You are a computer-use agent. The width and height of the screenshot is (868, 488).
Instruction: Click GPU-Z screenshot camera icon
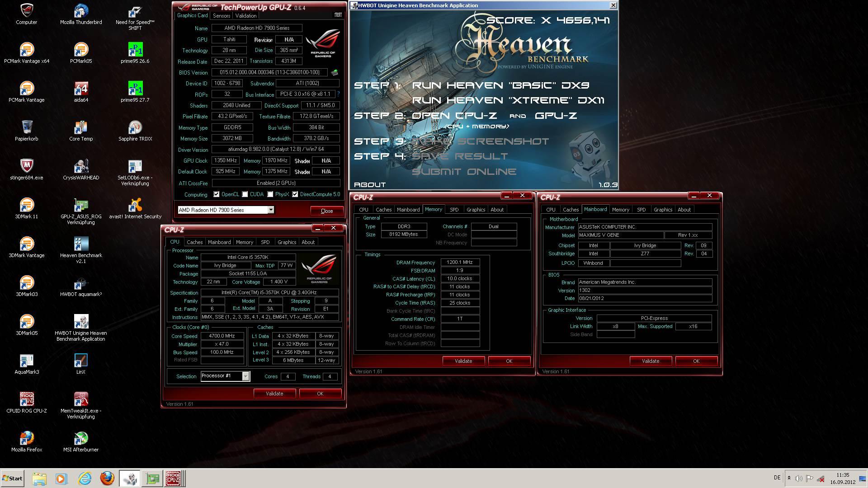pyautogui.click(x=338, y=15)
